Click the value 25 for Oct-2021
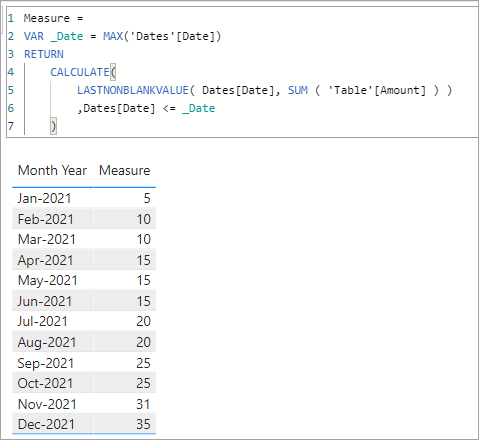The height and width of the screenshot is (440, 479). point(144,383)
